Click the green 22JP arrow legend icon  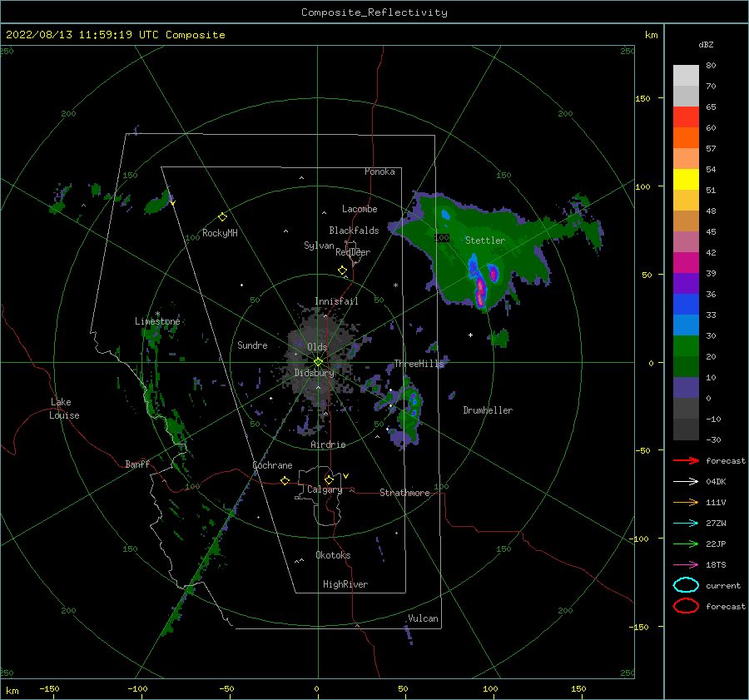pyautogui.click(x=686, y=544)
